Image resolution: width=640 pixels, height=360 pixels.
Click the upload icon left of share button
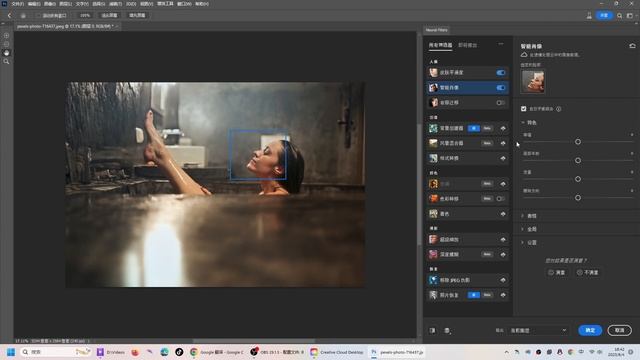click(589, 16)
